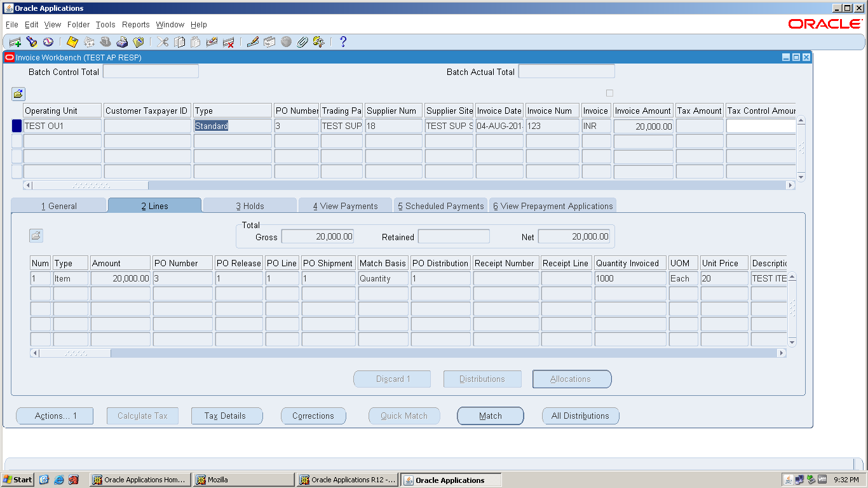The image size is (868, 488).
Task: Switch to the 5 Scheduled Payments tab
Action: [x=441, y=206]
